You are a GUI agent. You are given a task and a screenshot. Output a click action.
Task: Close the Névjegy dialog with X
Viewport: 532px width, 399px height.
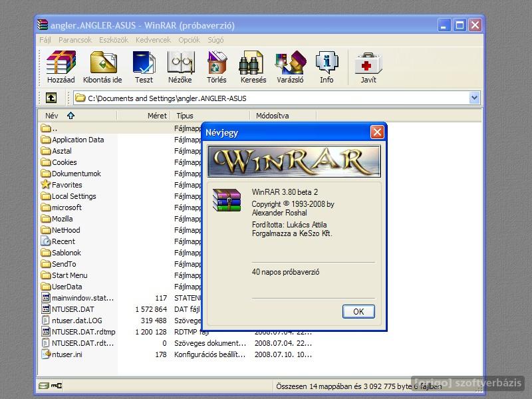(377, 132)
